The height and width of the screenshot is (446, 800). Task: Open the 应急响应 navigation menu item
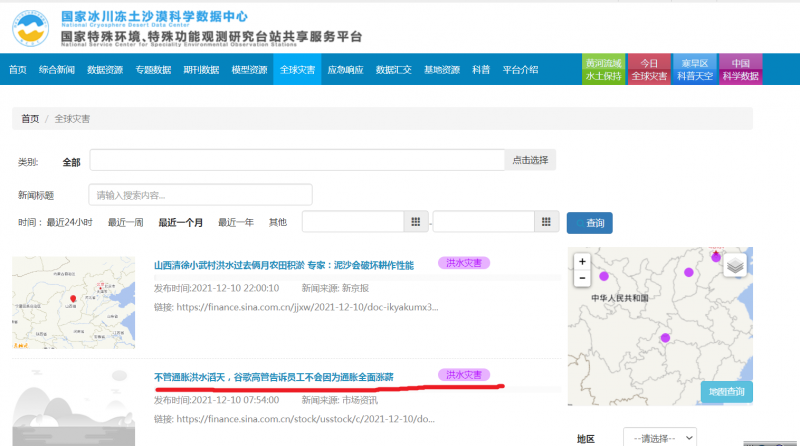(345, 70)
